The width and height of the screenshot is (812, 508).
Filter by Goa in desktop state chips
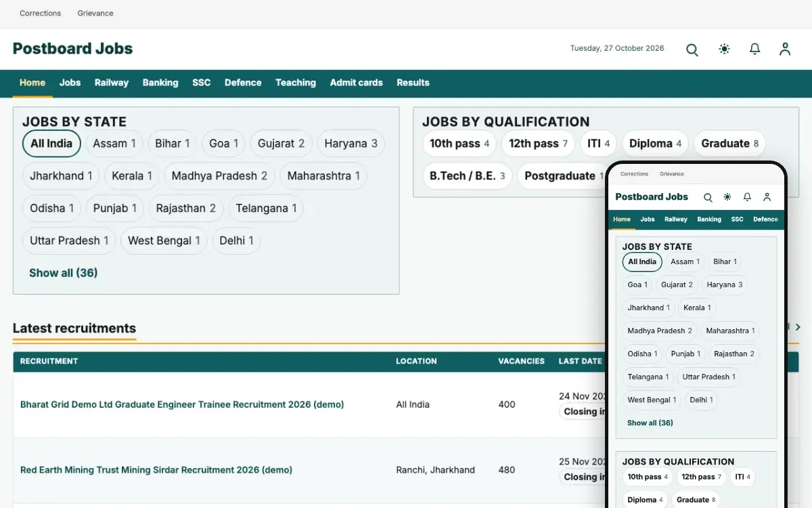[223, 144]
